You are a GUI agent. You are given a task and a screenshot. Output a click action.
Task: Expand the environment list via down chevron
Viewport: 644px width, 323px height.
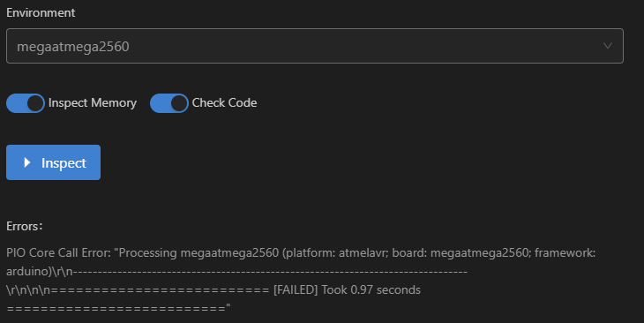click(608, 46)
